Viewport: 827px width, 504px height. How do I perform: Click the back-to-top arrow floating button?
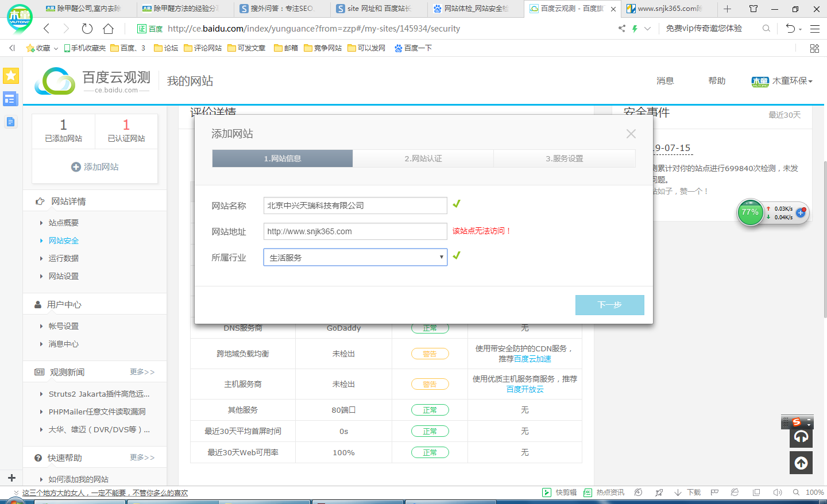point(801,463)
